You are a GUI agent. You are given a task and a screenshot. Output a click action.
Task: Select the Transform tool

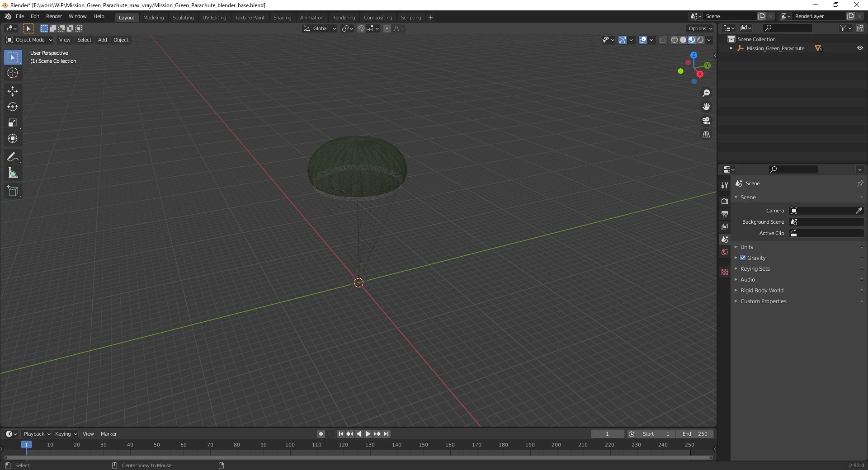pyautogui.click(x=13, y=139)
